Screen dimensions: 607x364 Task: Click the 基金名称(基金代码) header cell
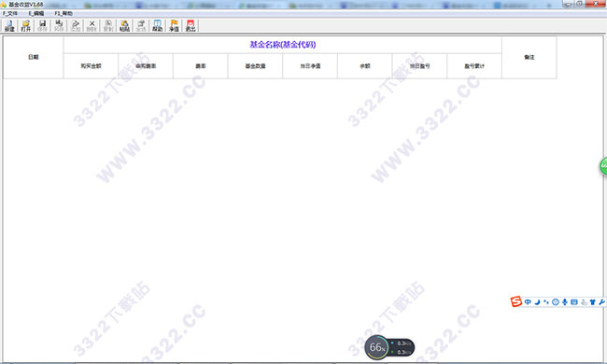click(x=283, y=45)
